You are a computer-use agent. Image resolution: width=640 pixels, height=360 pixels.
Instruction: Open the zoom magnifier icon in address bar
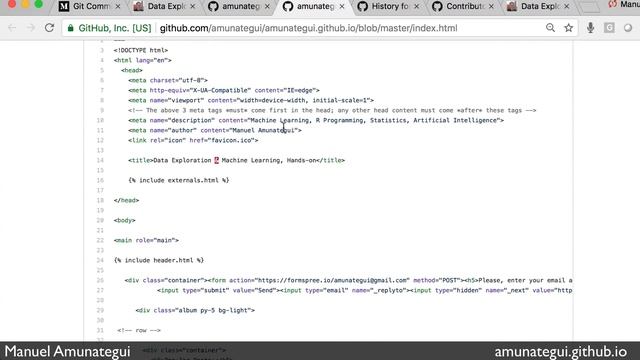tap(550, 28)
